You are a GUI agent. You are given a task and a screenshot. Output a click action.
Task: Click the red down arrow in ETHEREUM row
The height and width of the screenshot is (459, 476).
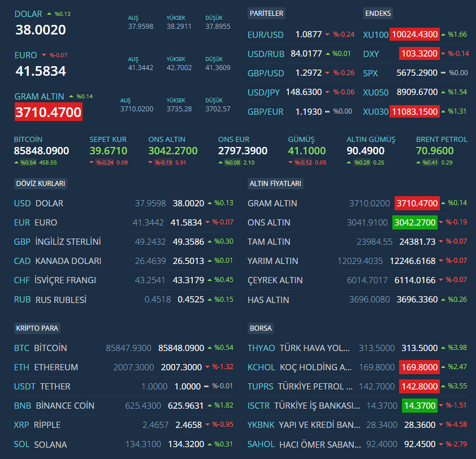207,367
